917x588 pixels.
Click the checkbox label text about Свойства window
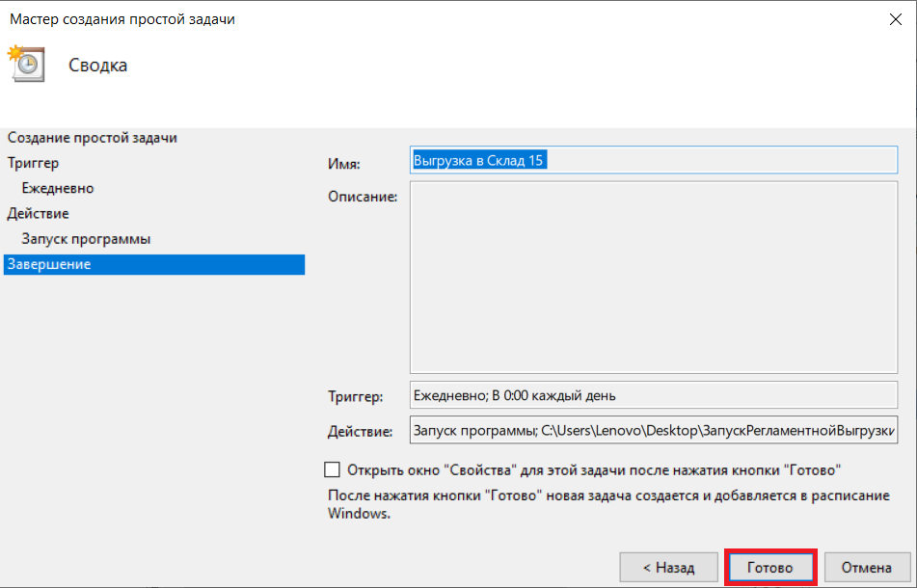tap(594, 470)
